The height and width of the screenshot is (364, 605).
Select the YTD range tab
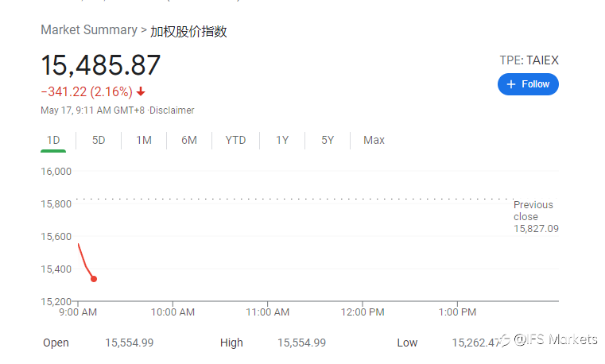point(235,140)
